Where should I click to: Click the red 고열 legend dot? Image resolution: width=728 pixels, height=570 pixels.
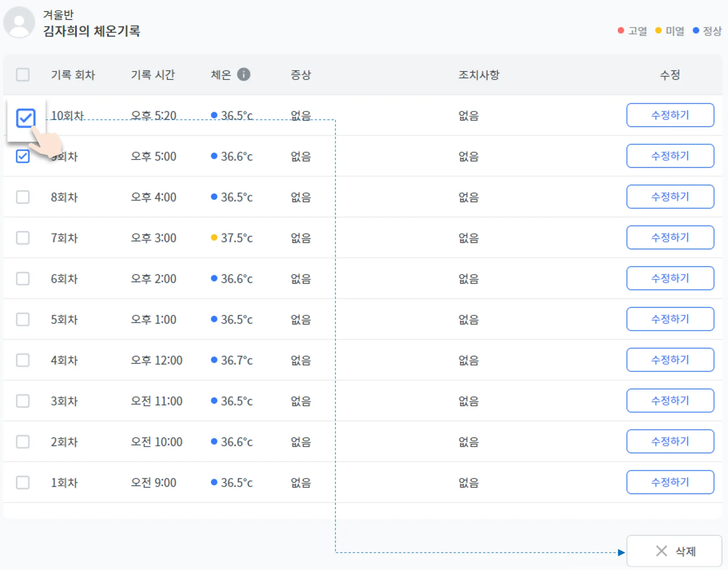pos(621,31)
